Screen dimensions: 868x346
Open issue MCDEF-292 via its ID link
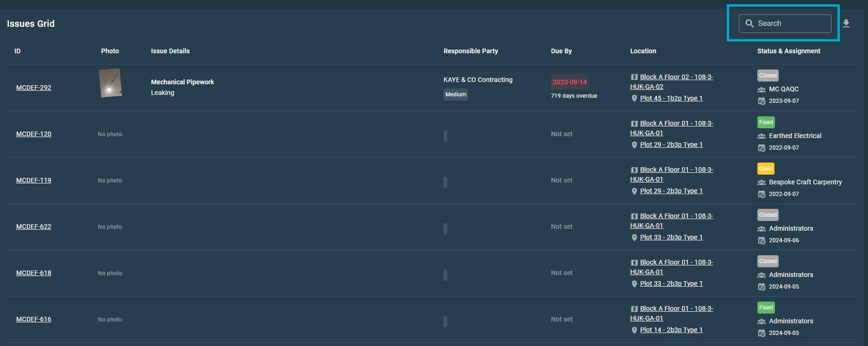(x=34, y=88)
